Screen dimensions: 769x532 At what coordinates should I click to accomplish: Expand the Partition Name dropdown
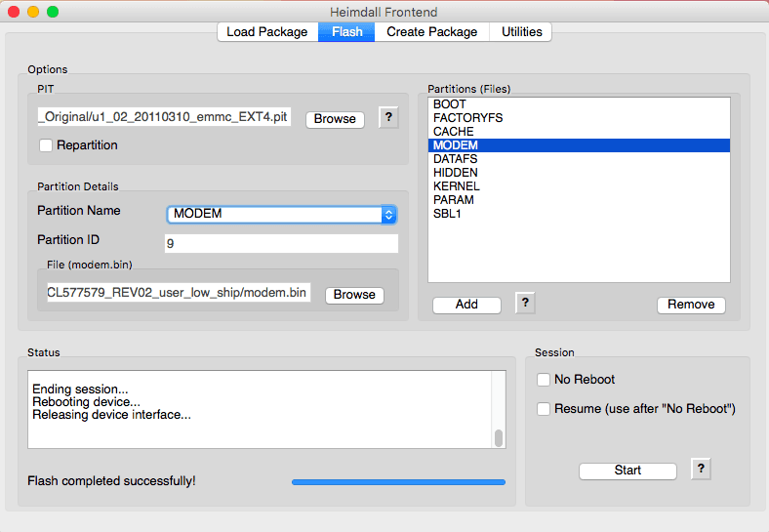pos(388,215)
